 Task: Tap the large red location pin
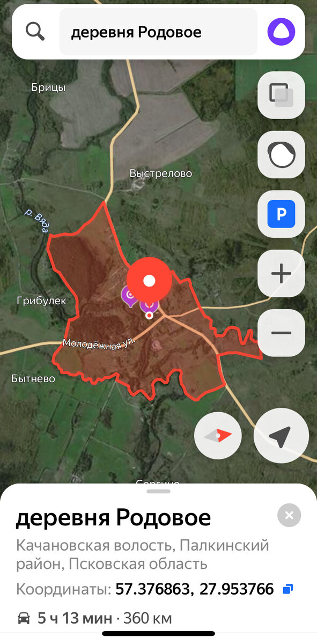[149, 281]
